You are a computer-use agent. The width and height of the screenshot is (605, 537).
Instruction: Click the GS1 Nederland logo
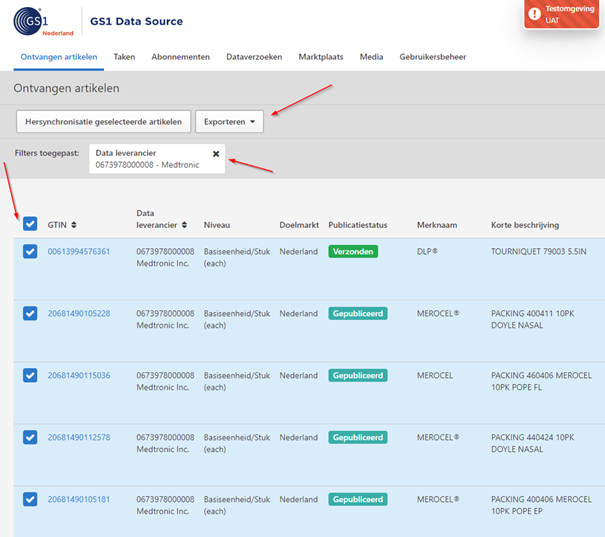[x=43, y=22]
